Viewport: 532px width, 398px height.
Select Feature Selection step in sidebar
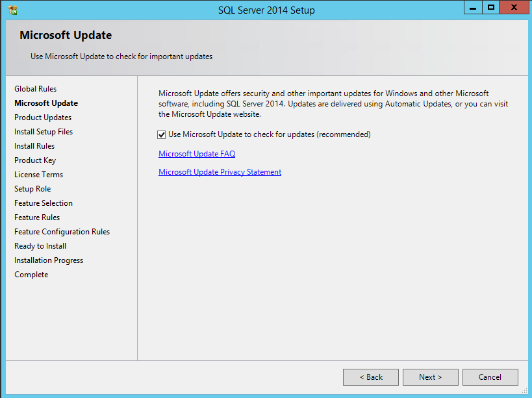[44, 203]
